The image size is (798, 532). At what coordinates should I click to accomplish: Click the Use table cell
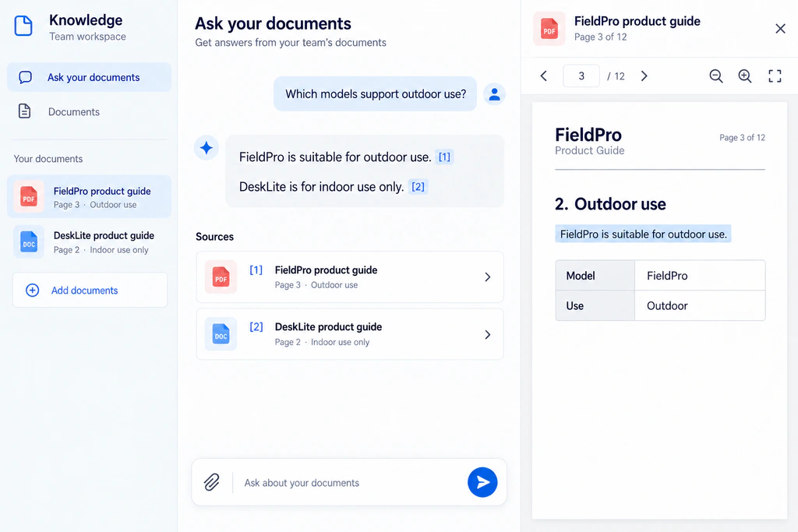click(x=595, y=305)
